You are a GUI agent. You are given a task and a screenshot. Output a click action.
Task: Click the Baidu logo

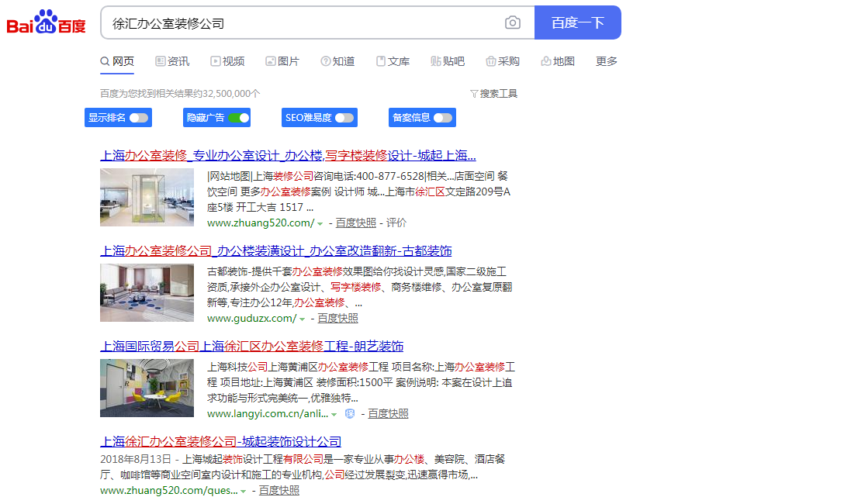tap(47, 22)
